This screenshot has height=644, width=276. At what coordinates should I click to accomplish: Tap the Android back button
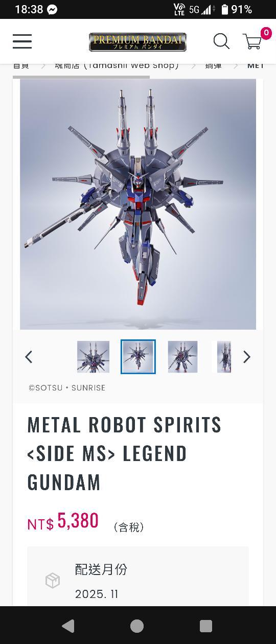coord(68,626)
